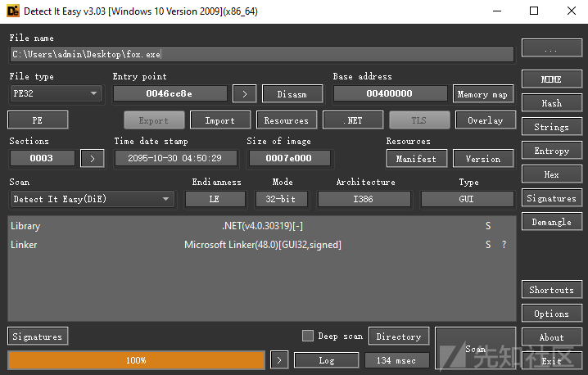Click the large Scan button
The width and height of the screenshot is (588, 375).
pos(476,349)
